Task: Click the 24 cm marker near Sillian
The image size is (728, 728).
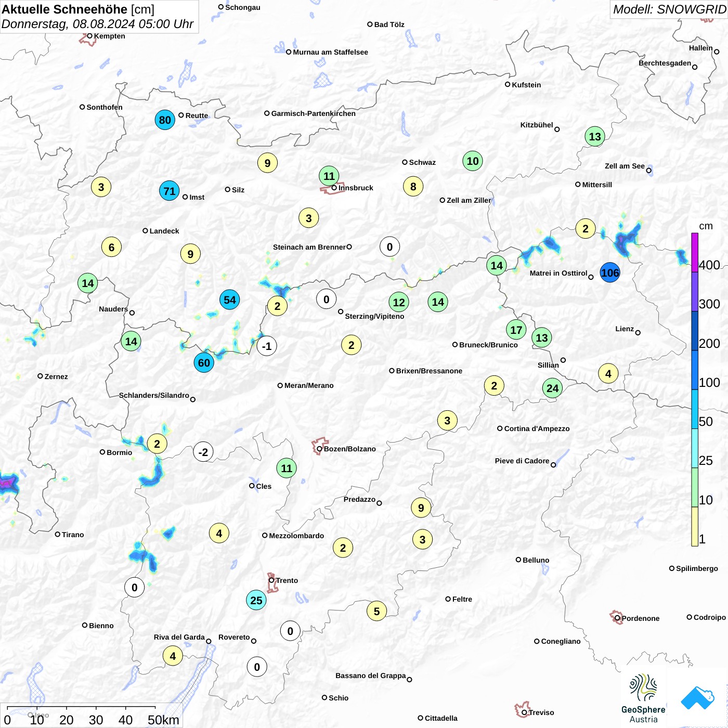Action: pos(552,388)
